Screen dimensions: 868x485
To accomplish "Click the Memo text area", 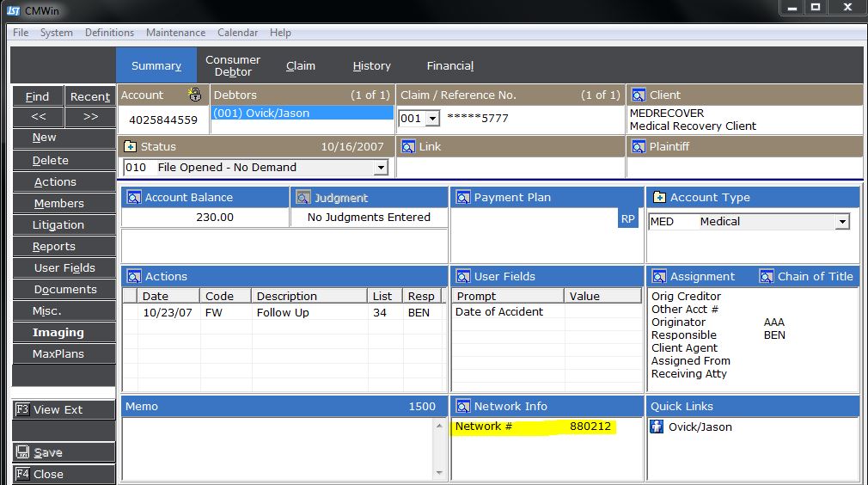I will tap(278, 449).
